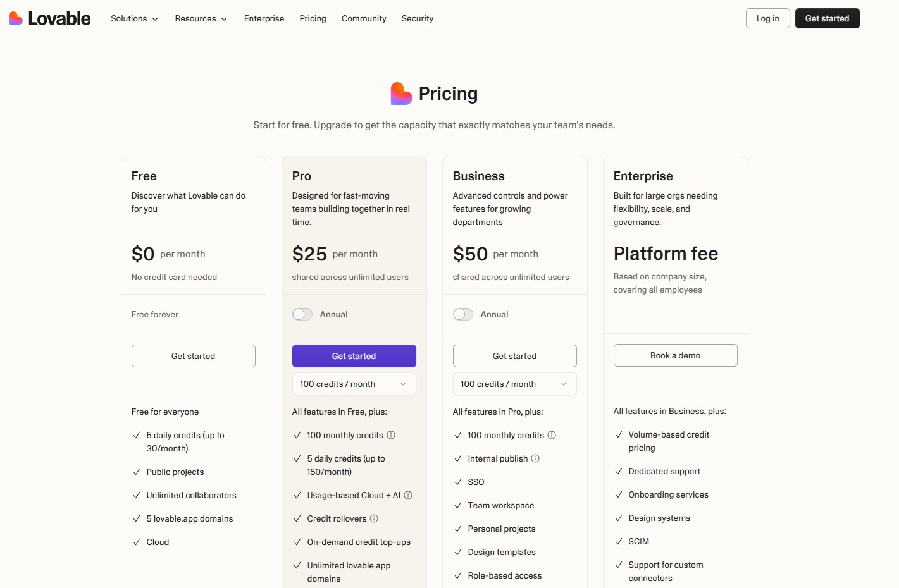Viewport: 899px width, 588px height.
Task: Go to the Community page
Action: point(363,19)
